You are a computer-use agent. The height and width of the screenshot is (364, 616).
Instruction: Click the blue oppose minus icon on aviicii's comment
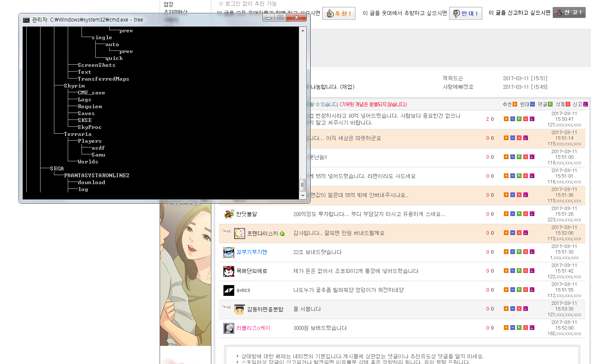point(512,290)
